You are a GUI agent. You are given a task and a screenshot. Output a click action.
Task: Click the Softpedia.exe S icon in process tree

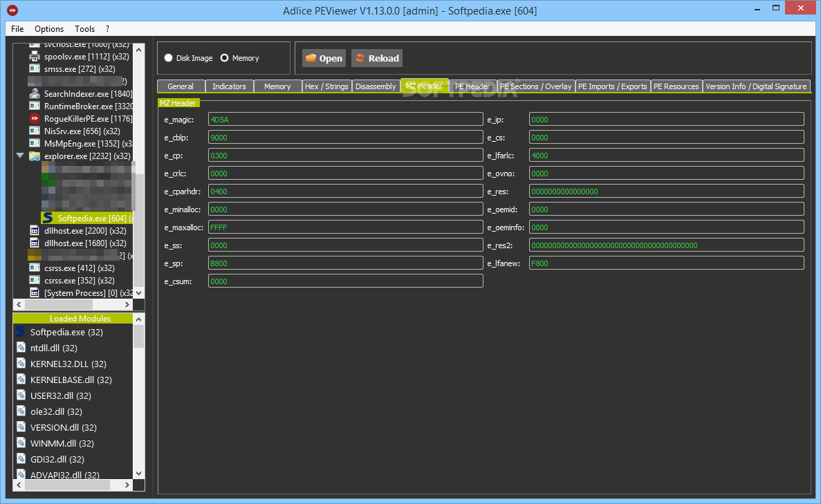coord(48,218)
